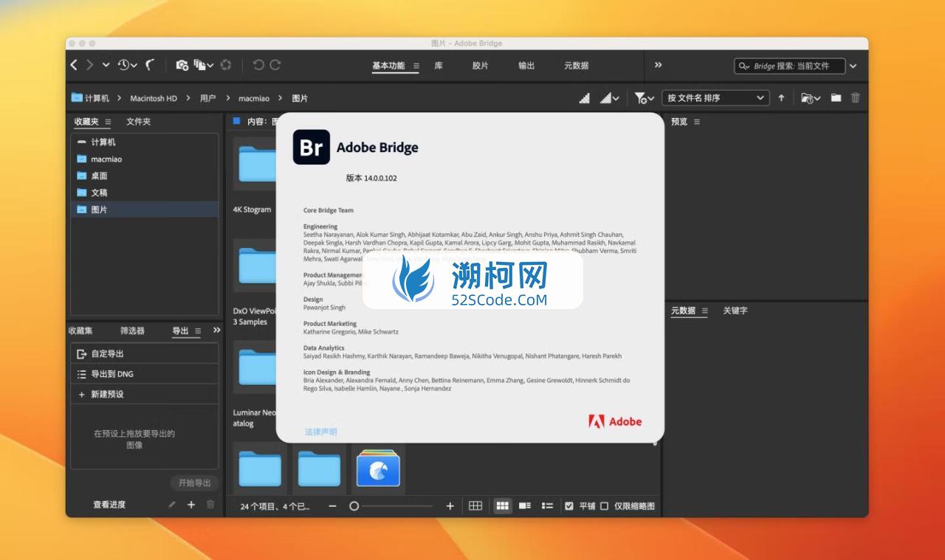Open the recent files clock dropdown
Screen dimensions: 945x560
127,65
